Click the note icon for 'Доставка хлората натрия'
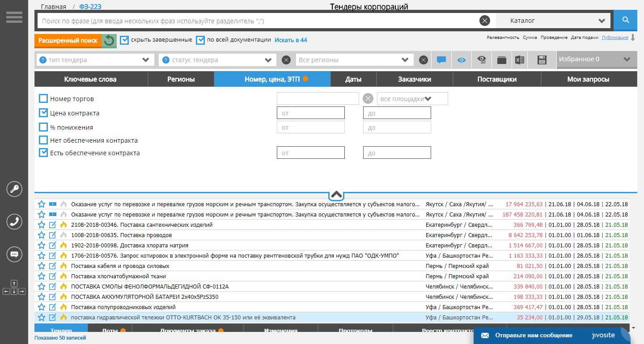644x344 pixels. coord(53,245)
